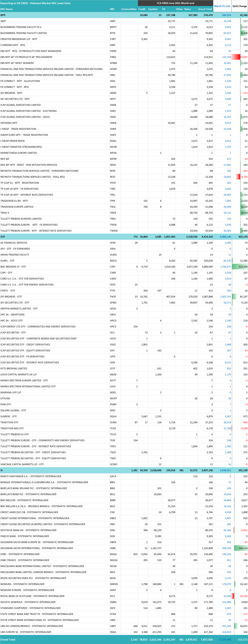The width and height of the screenshot is (248, 644).
Task: Click the 'Commodities' column header
Action: (129, 9)
